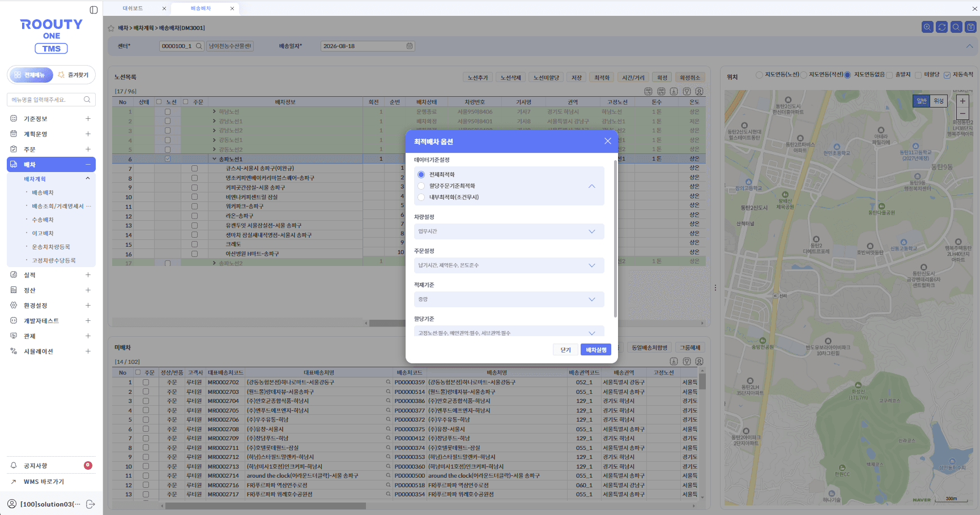Click the magnifier icon in the menu search box
980x515 pixels.
87,100
